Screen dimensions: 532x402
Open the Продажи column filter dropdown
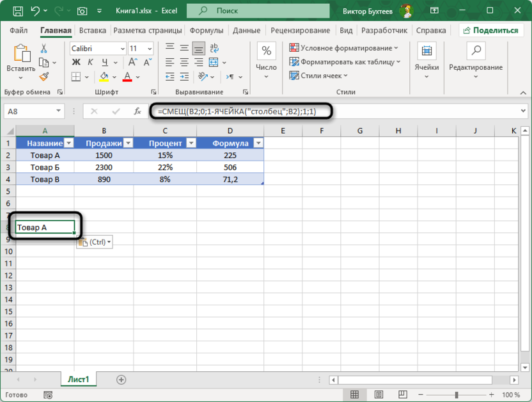coord(128,143)
